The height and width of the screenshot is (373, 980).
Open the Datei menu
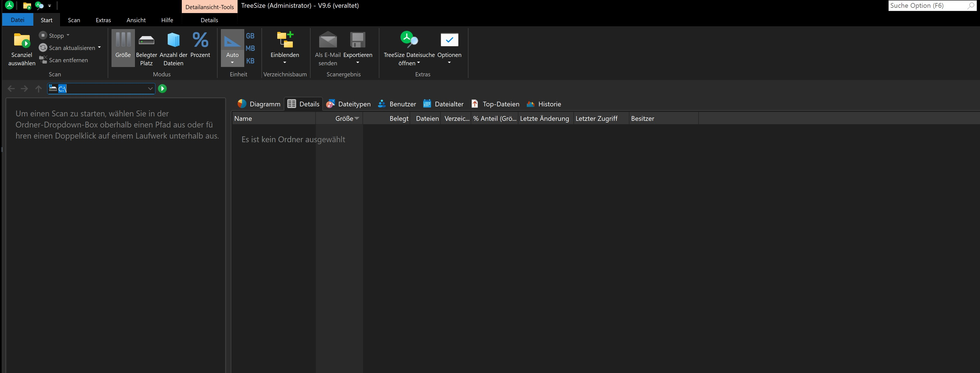[x=17, y=20]
